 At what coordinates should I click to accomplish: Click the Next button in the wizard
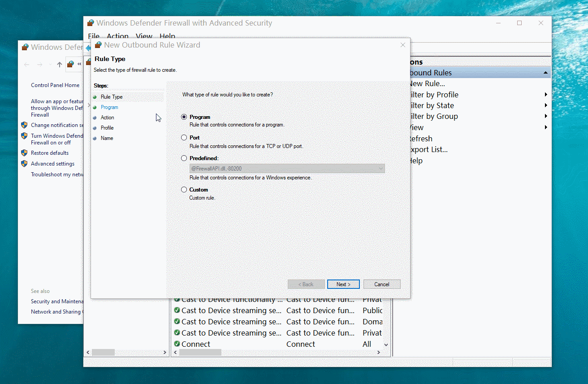click(x=343, y=284)
